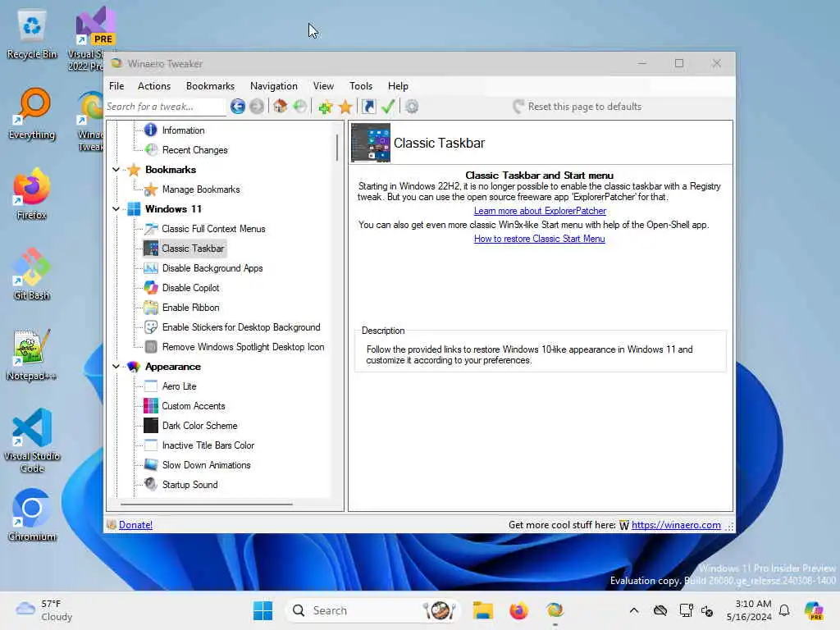Select Git Bash desktop shortcut
Screen dimensions: 840x630
(x=32, y=274)
